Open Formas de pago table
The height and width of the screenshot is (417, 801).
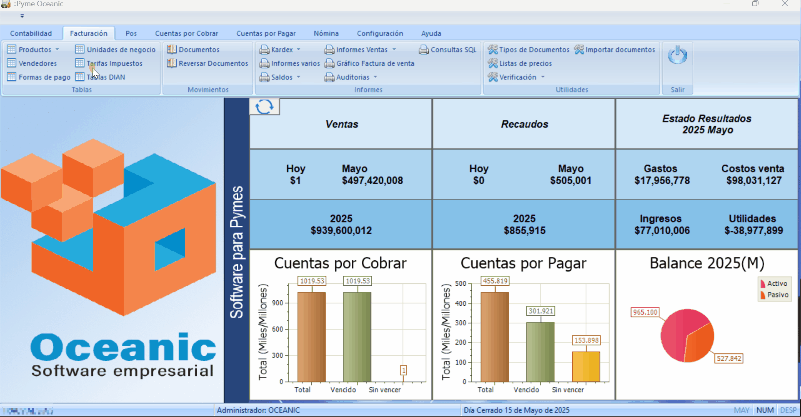(44, 77)
